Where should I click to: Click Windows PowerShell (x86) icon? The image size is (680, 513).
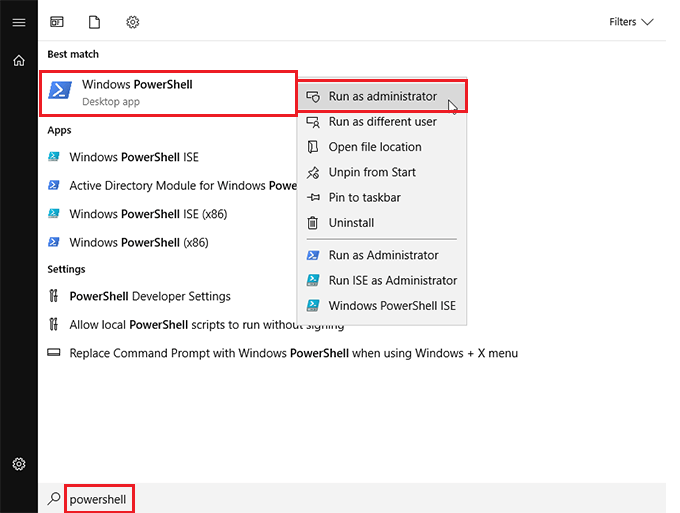tap(54, 242)
